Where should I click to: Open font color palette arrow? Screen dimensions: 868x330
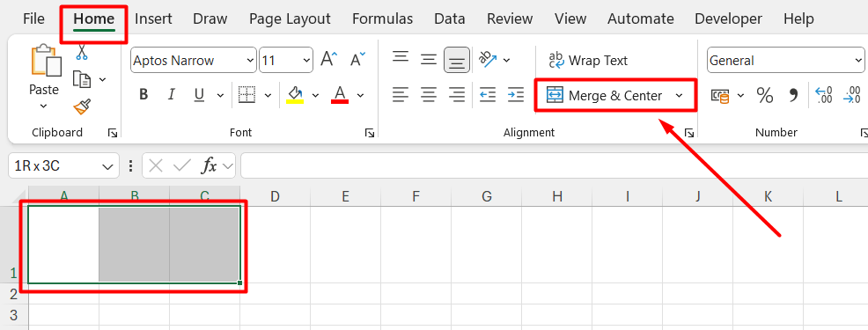[360, 96]
